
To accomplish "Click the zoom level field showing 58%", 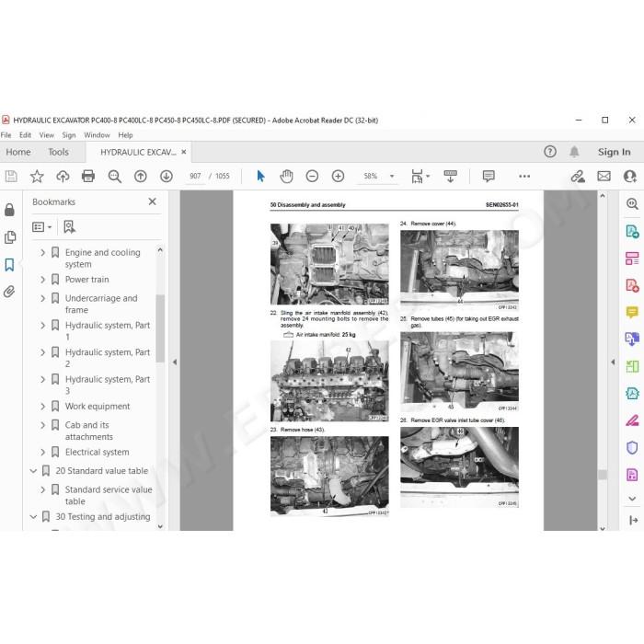I will coord(370,177).
